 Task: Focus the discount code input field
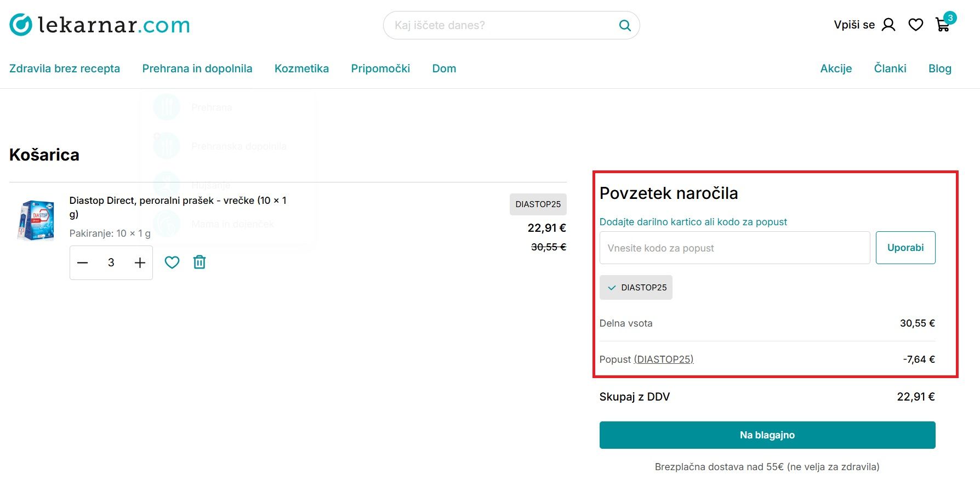coord(734,248)
